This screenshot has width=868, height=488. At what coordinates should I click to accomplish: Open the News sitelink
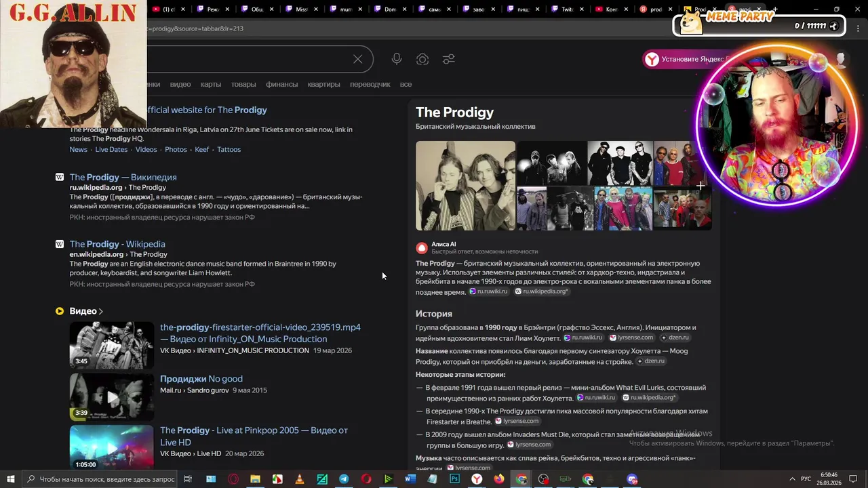pos(78,149)
